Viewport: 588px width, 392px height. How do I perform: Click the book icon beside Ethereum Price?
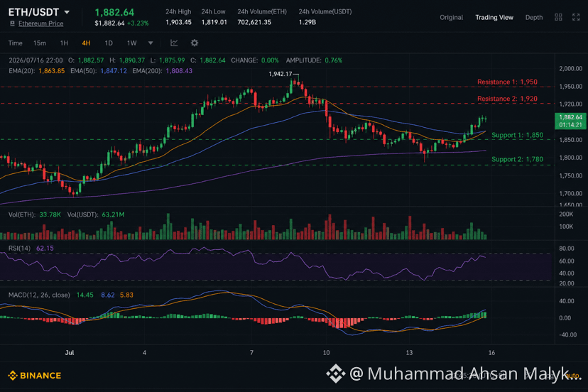(x=12, y=23)
